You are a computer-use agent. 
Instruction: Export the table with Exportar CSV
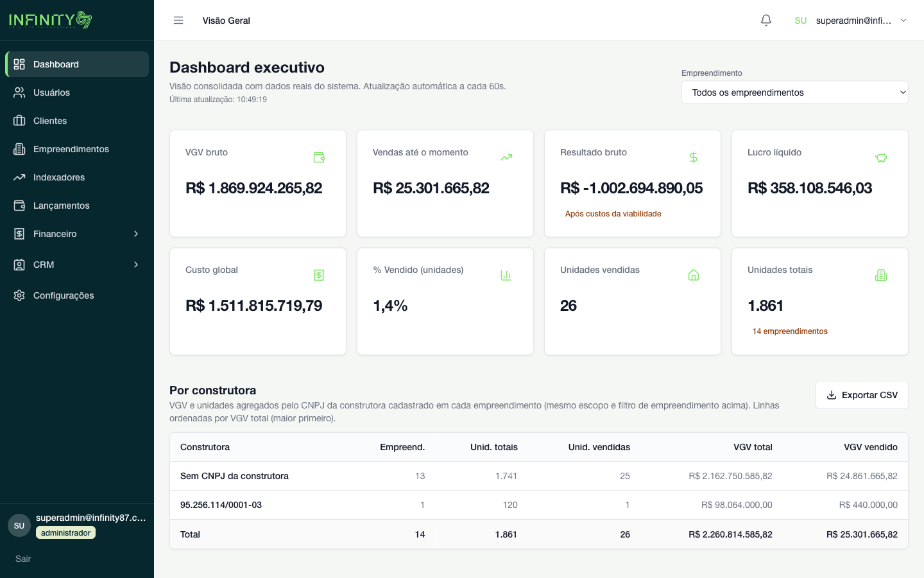pos(862,395)
